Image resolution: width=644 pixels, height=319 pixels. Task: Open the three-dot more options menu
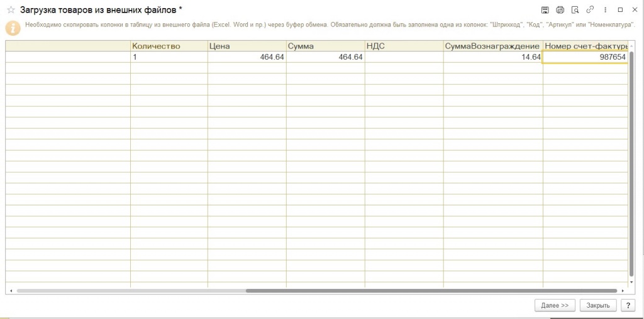605,10
